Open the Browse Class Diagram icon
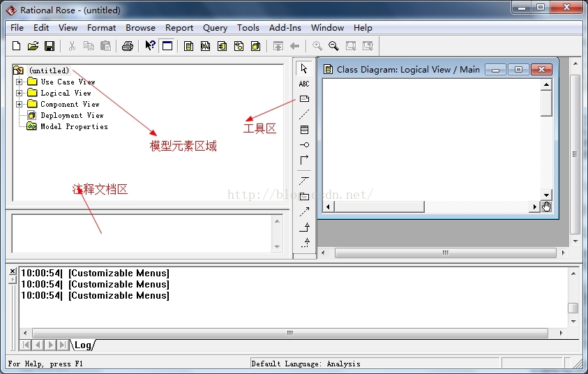The height and width of the screenshot is (374, 588). point(188,46)
